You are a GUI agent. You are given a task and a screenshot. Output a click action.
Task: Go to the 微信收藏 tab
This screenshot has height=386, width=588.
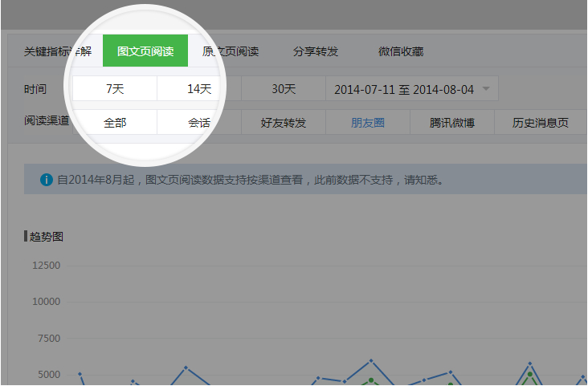coord(401,51)
